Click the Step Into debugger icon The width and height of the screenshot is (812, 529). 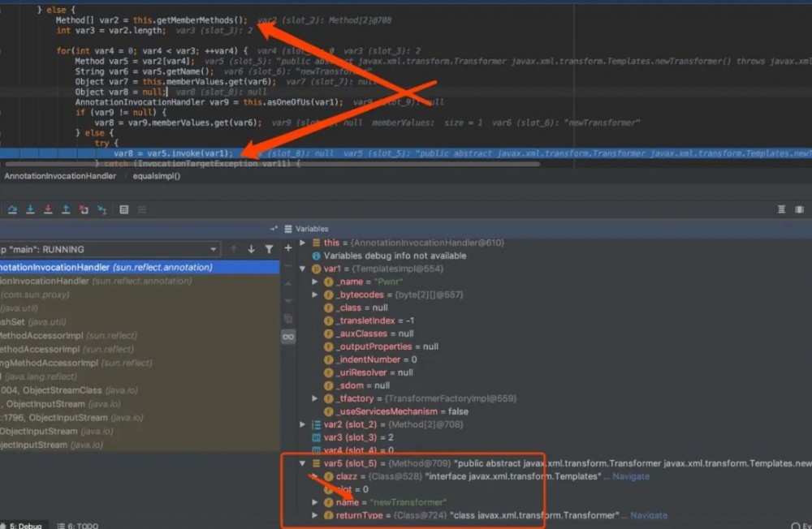click(30, 209)
